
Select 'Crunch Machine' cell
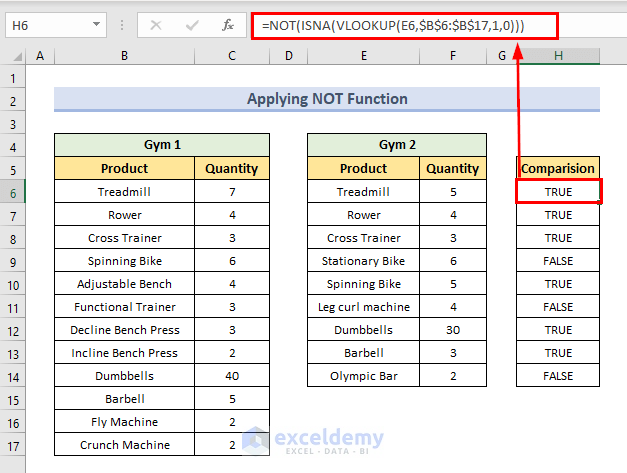[x=124, y=445]
